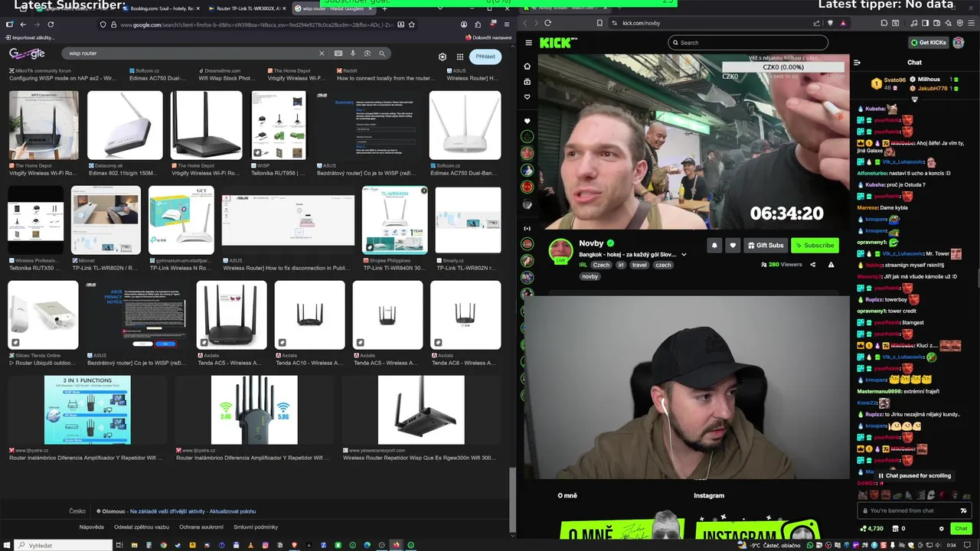980x551 pixels.
Task: Click the Kick search field
Action: pos(747,43)
